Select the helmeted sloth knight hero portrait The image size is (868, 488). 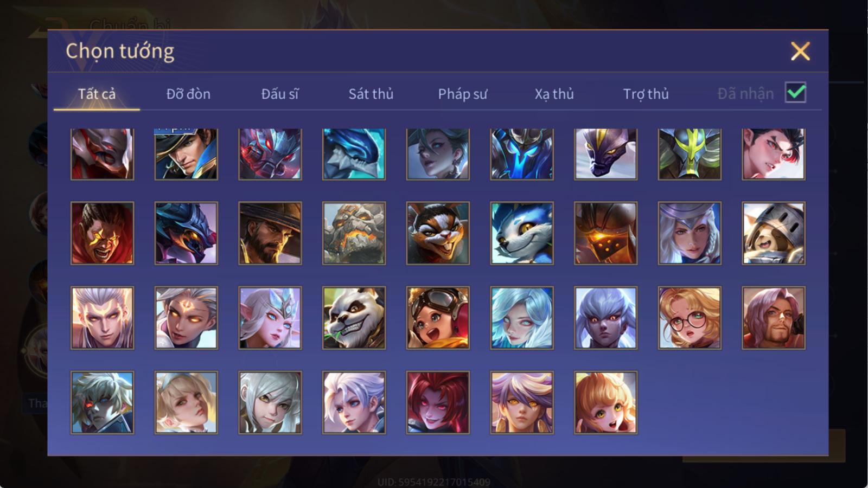774,233
